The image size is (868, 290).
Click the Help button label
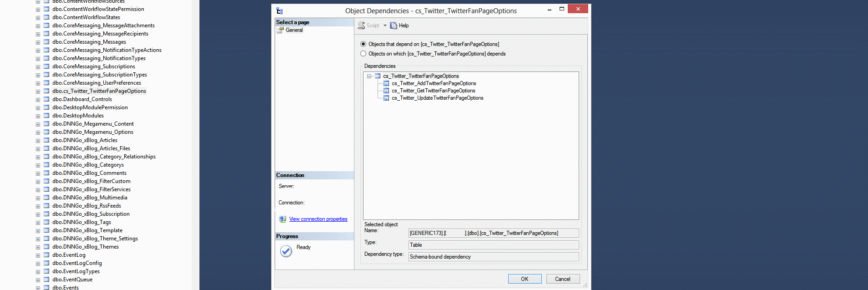coord(404,25)
